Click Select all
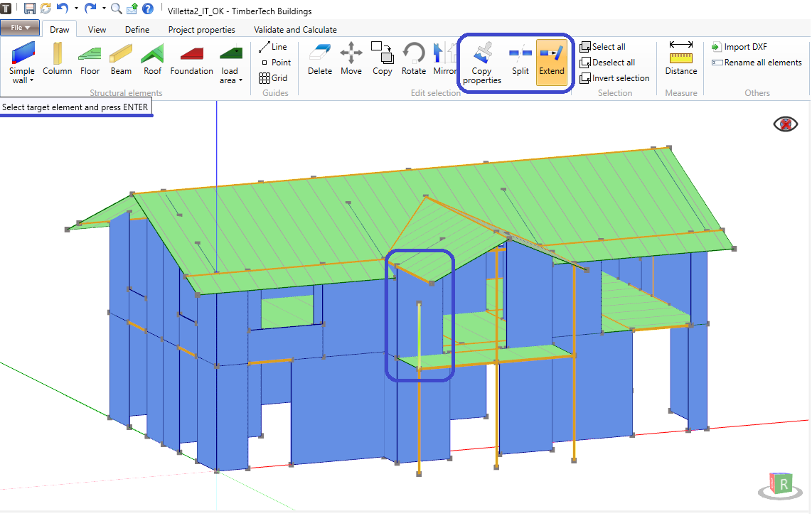Viewport: 812px width, 516px height. tap(603, 47)
